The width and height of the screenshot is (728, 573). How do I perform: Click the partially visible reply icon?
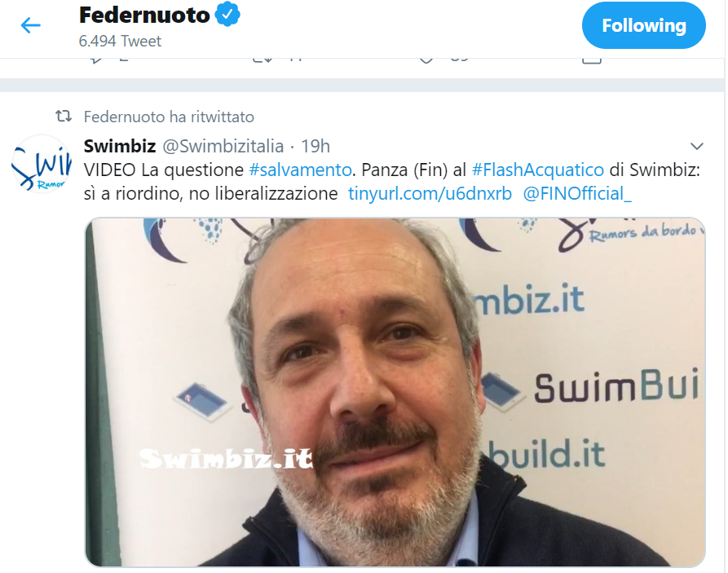(96, 60)
